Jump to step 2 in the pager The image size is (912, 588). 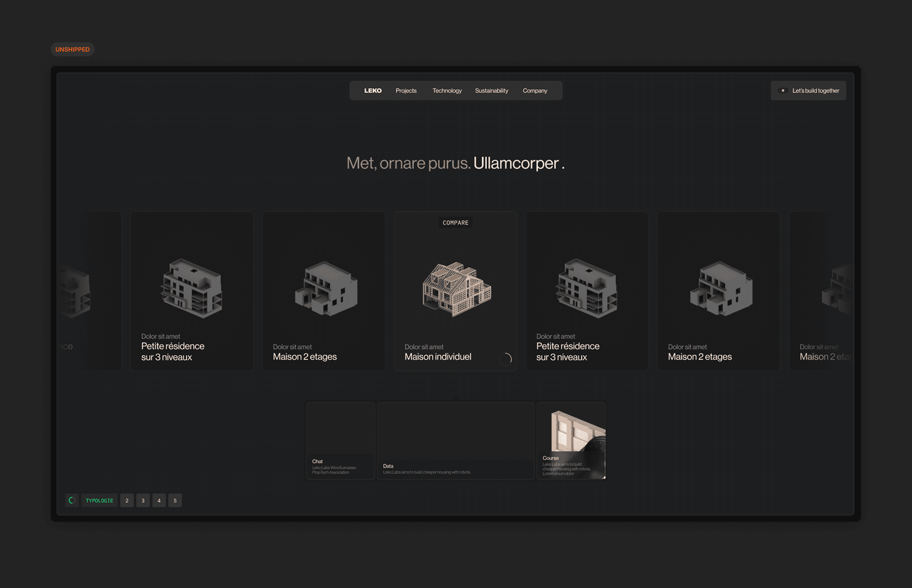tap(127, 500)
